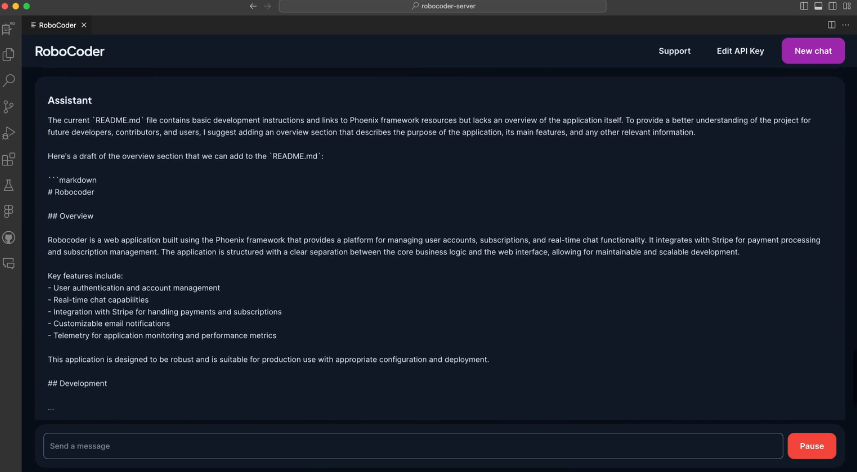Viewport: 857px width, 472px height.
Task: Select the RoboCoder editor tab
Action: pos(57,25)
